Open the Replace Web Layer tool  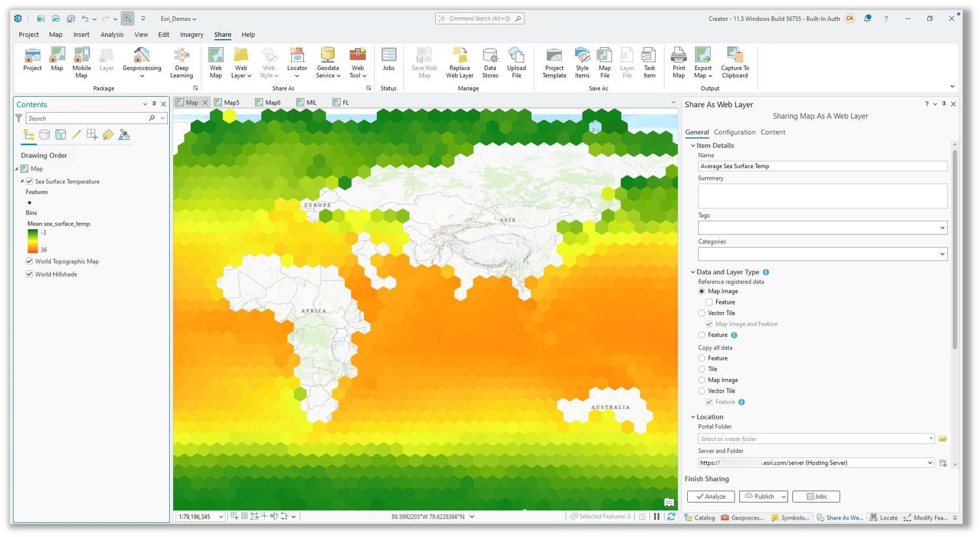tap(459, 62)
